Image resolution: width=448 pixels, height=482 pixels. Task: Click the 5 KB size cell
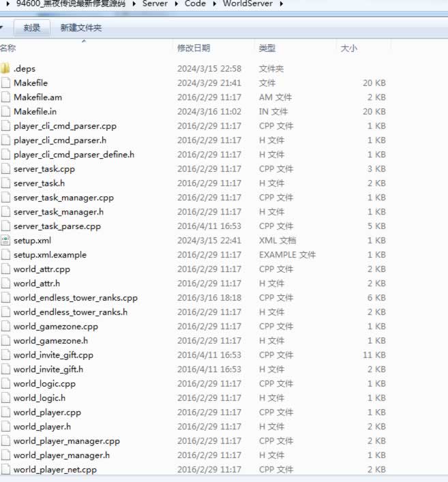(x=376, y=226)
